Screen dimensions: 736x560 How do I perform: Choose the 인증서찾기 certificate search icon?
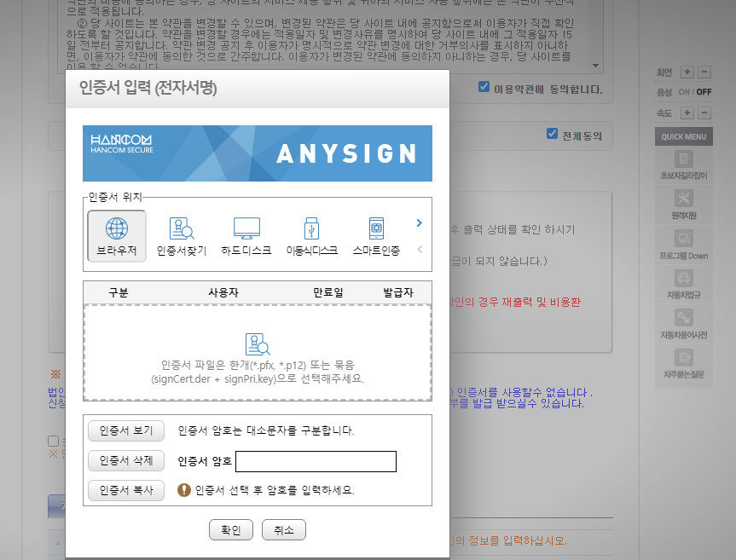tap(181, 235)
